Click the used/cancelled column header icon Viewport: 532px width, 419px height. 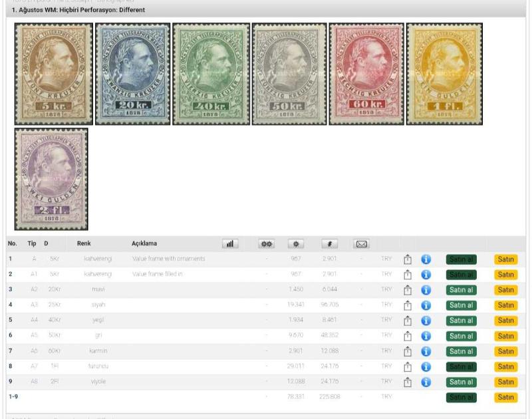[x=330, y=244]
